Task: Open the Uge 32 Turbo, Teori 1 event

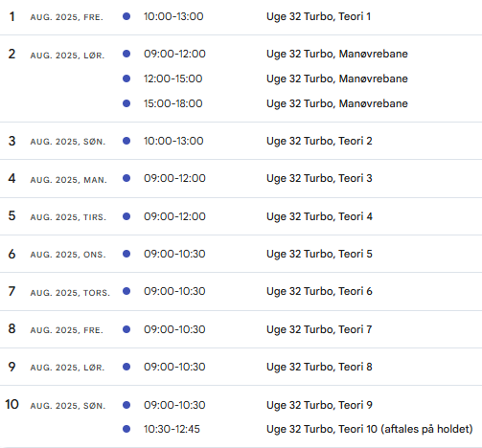Action: point(318,16)
